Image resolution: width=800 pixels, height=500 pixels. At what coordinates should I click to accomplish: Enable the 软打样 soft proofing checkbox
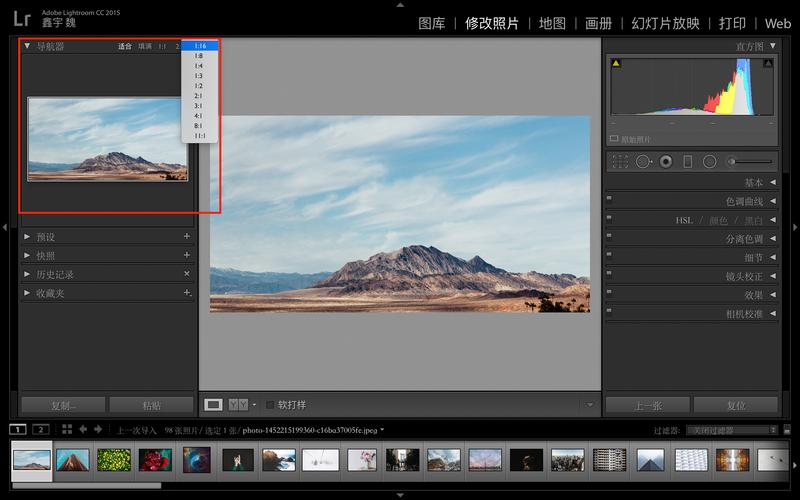(270, 405)
